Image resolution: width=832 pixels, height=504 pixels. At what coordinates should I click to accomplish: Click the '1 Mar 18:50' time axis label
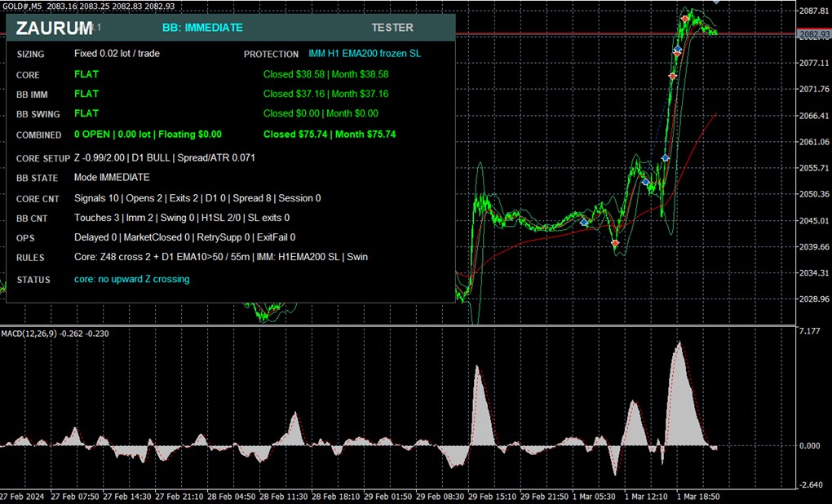698,497
